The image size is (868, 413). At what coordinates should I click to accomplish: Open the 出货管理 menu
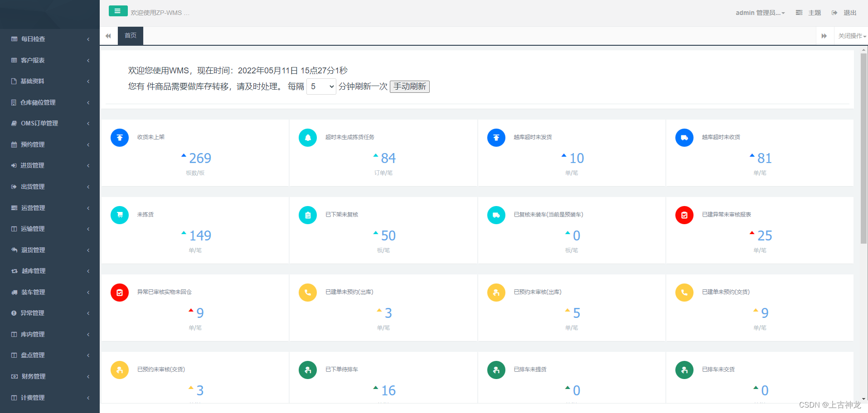[x=50, y=187]
